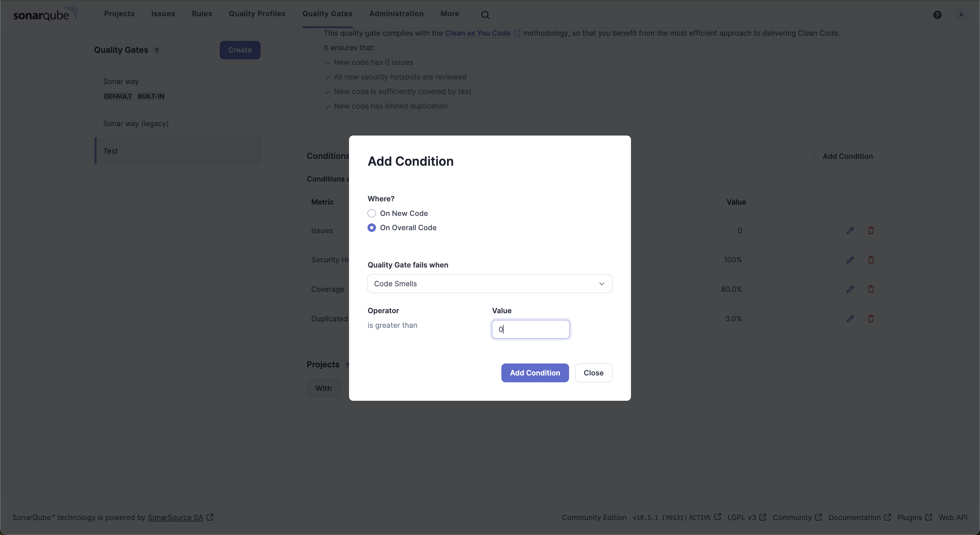Click the edit pencil icon for Issues

(x=850, y=231)
